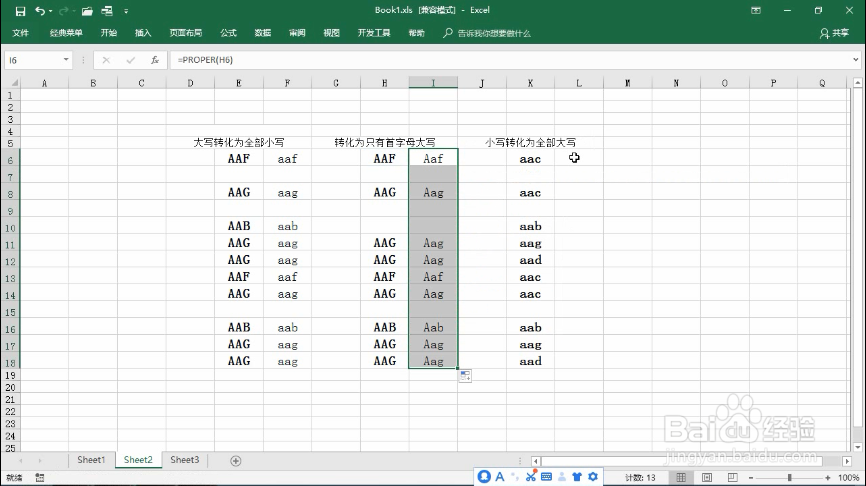Click cell E6 containing AAF
The height and width of the screenshot is (486, 866).
point(239,159)
